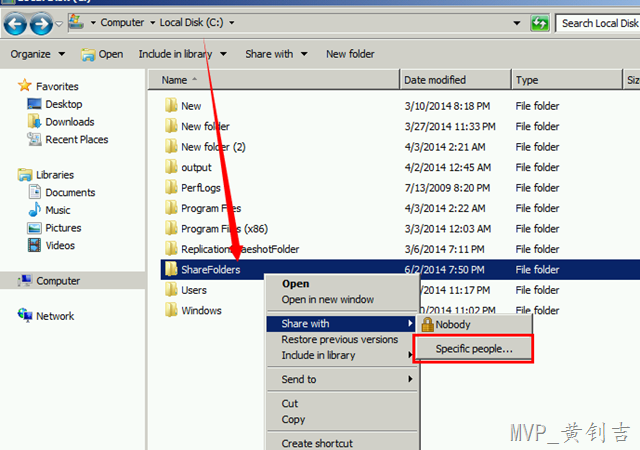Select Libraries in the navigation pane

55,175
